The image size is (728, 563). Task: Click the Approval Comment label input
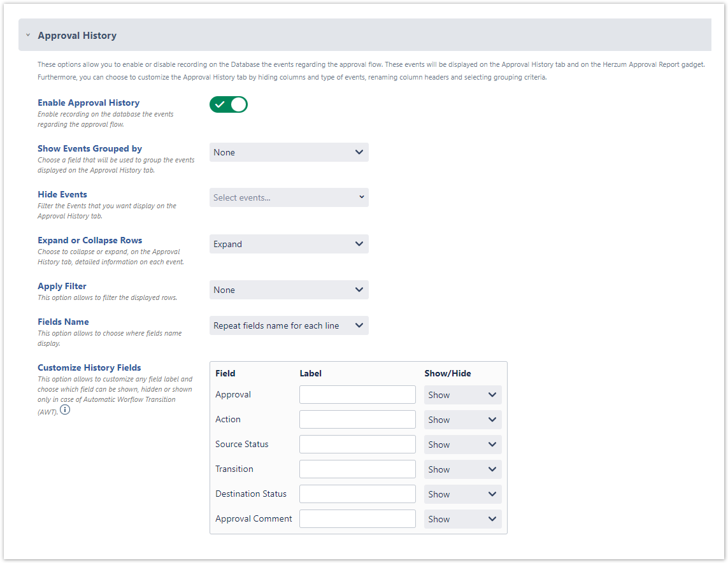tap(357, 519)
